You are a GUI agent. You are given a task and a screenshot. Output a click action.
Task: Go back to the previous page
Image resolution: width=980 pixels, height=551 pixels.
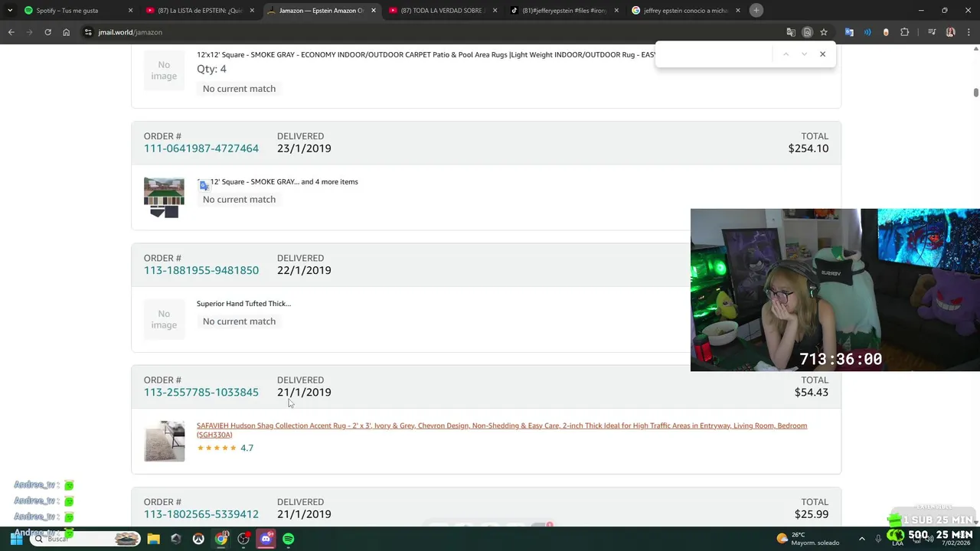11,32
